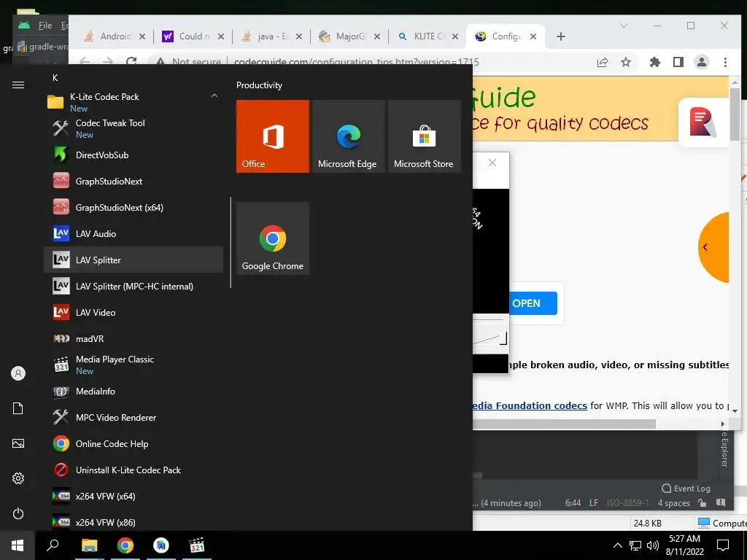747x560 pixels.
Task: Open a new Chrome tab
Action: [x=561, y=36]
